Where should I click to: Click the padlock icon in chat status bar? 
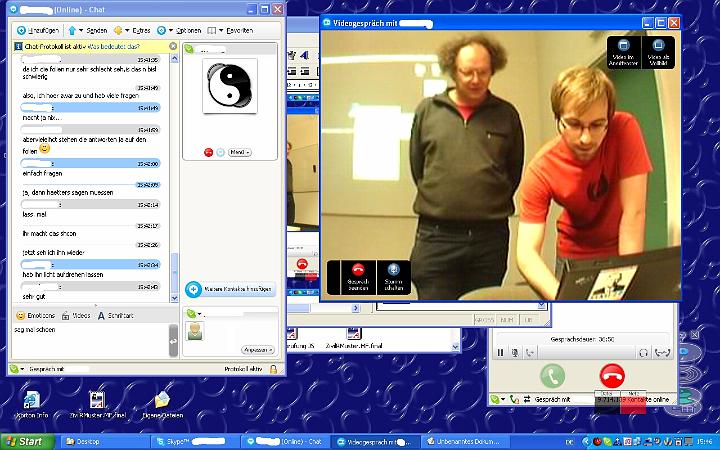[273, 369]
